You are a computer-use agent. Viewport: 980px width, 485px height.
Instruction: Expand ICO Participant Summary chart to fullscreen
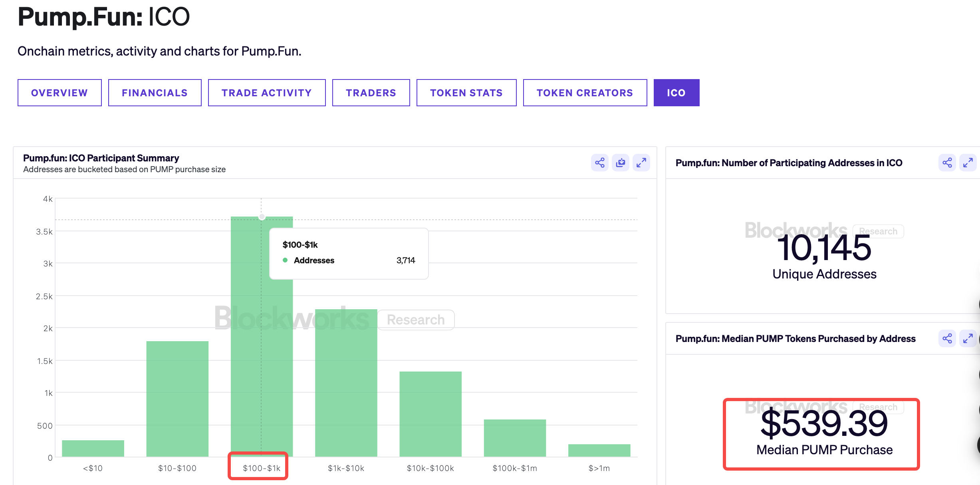(641, 163)
